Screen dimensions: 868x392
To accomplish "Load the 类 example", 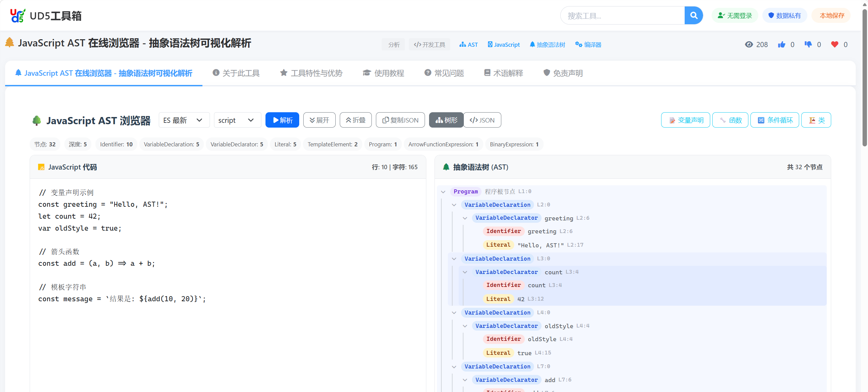I will click(x=816, y=120).
